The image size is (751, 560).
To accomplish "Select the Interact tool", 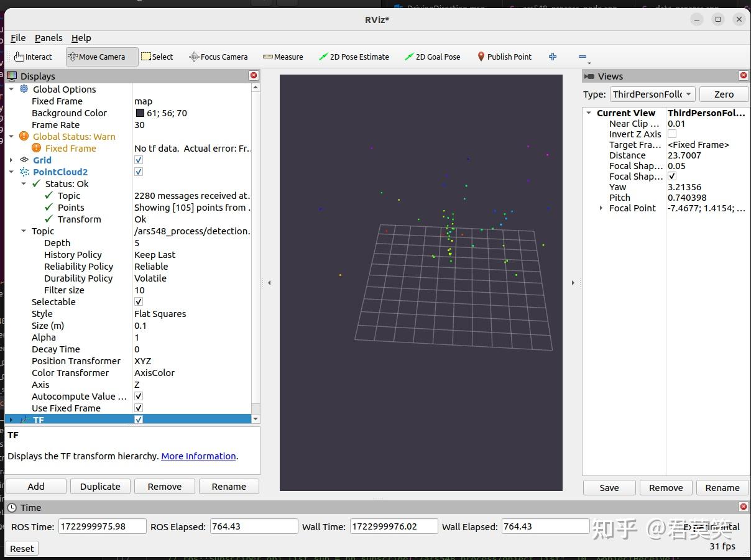I will [33, 57].
